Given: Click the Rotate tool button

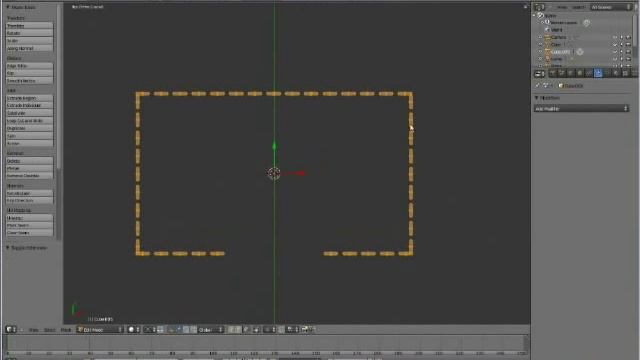Looking at the screenshot, I should [29, 33].
